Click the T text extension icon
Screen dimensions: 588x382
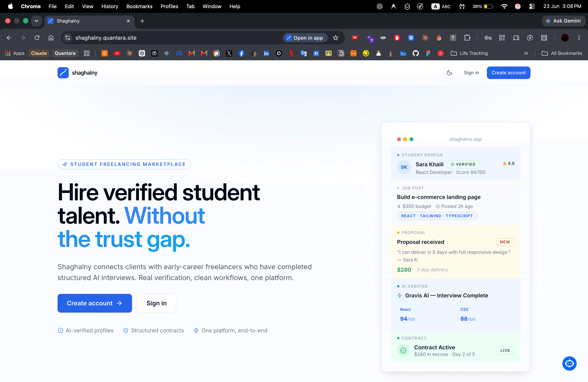coord(453,38)
